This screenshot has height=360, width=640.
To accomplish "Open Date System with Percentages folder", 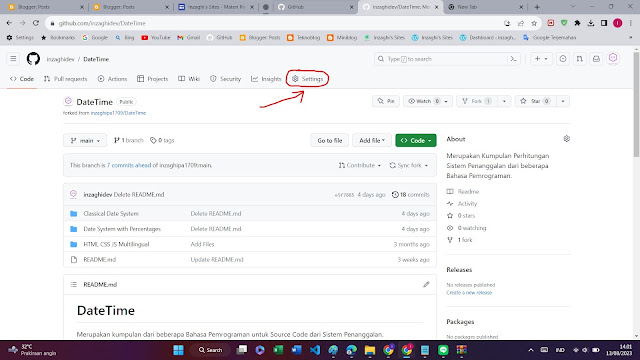I will [122, 229].
